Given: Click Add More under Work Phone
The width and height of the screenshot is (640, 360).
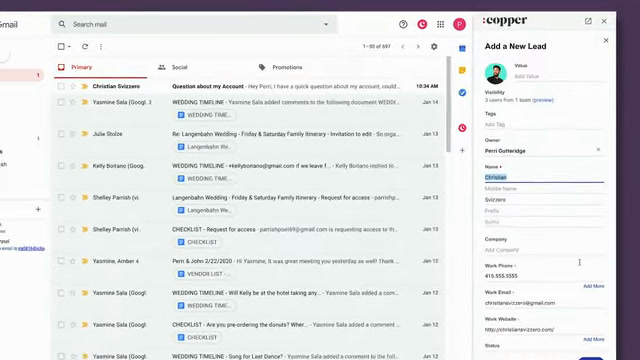Looking at the screenshot, I should (593, 286).
